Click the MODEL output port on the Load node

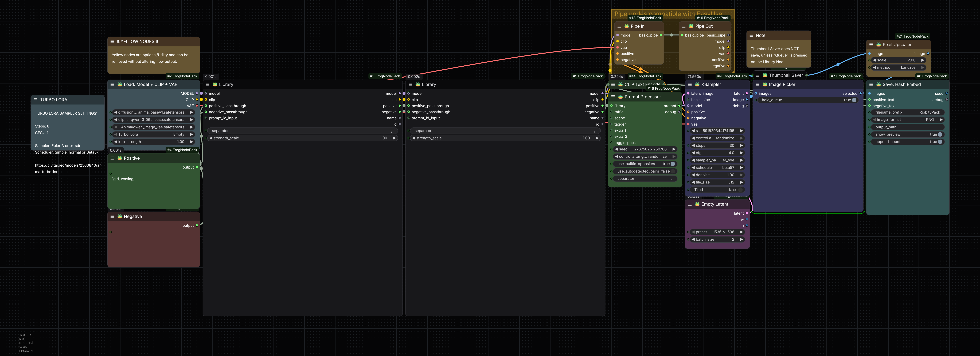(197, 93)
